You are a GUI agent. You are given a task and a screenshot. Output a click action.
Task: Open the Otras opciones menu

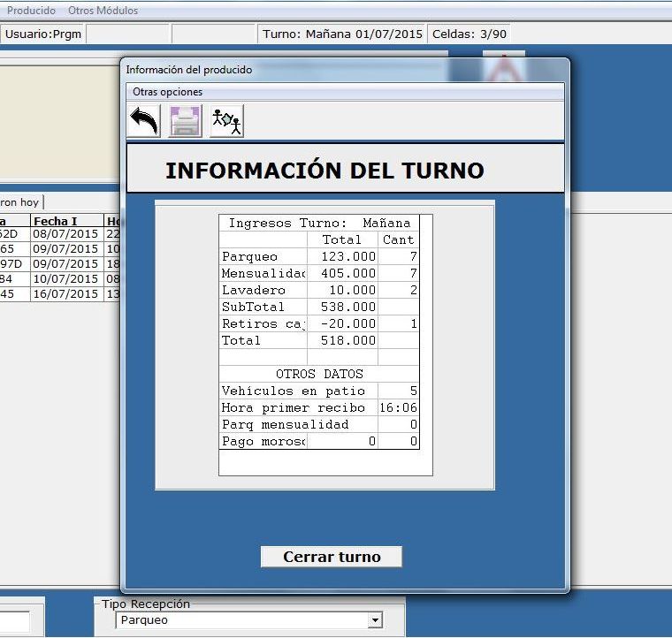pos(167,92)
